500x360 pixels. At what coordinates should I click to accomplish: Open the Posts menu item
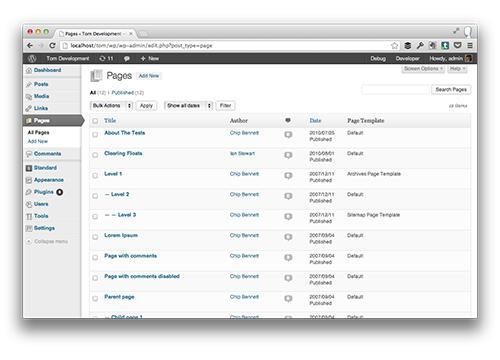pos(41,84)
